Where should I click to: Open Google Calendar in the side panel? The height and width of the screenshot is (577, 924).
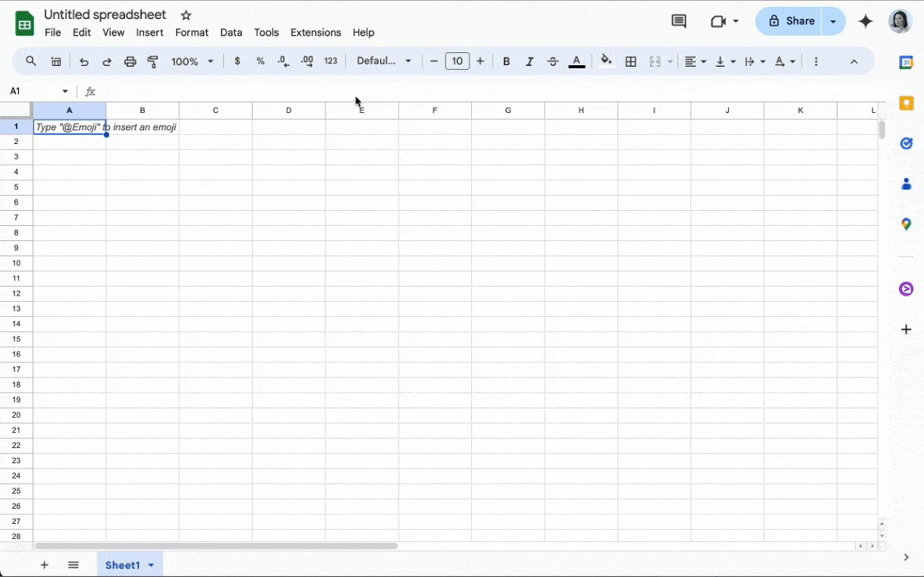[x=906, y=63]
